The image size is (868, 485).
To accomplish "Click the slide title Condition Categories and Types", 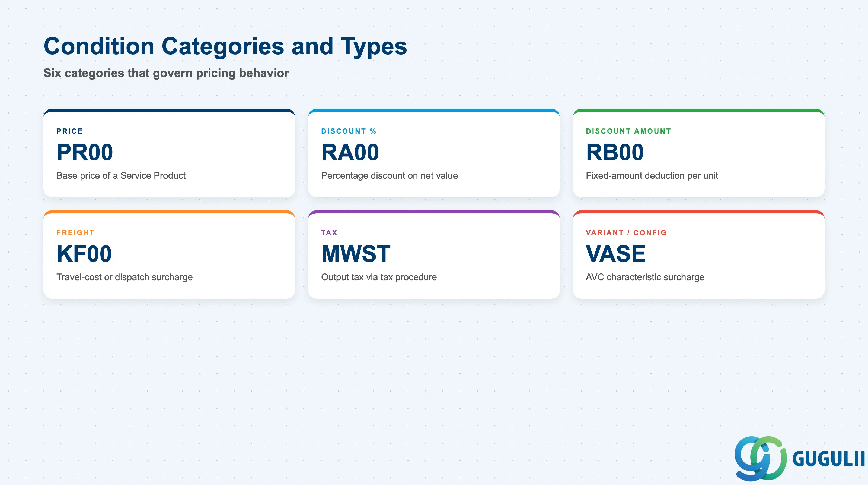I will [x=225, y=46].
